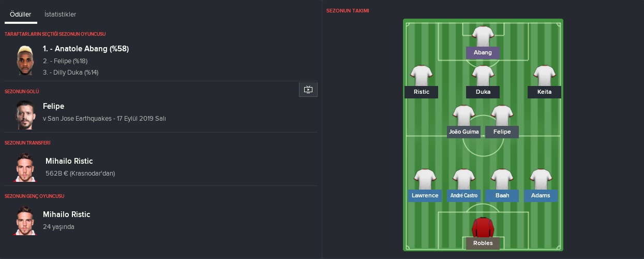Click Adams's shirt icon at right back
This screenshot has height=259, width=644.
[x=541, y=179]
